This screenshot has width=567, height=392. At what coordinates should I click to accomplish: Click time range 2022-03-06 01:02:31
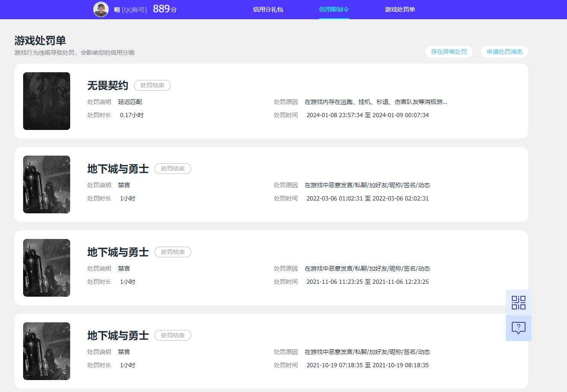pyautogui.click(x=368, y=198)
